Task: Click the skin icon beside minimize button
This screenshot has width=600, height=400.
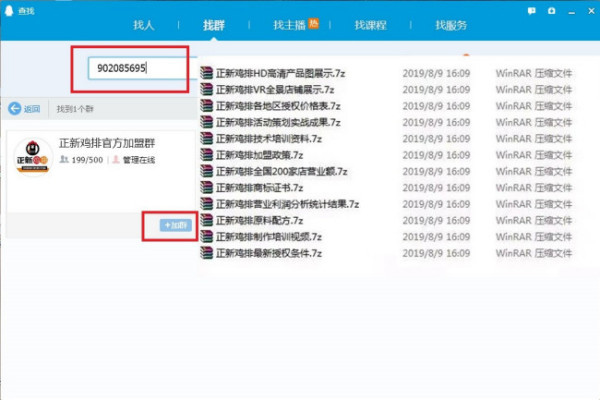Action: point(551,11)
